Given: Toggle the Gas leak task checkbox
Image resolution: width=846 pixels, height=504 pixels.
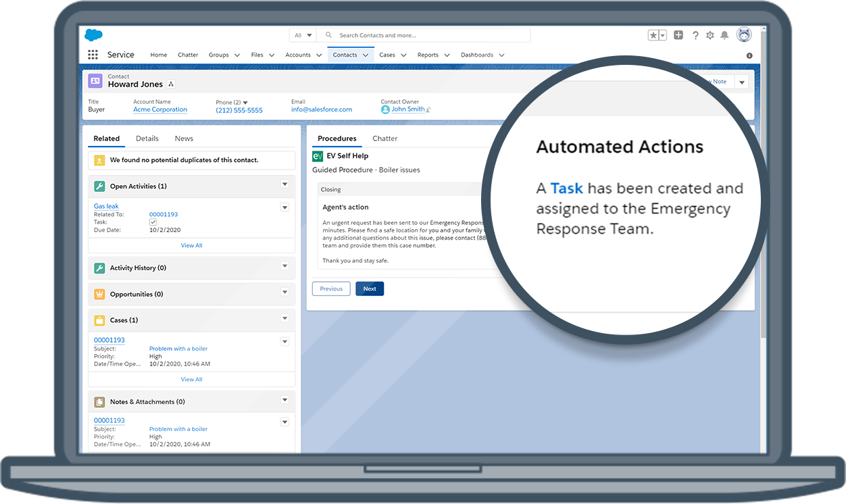Looking at the screenshot, I should (153, 222).
